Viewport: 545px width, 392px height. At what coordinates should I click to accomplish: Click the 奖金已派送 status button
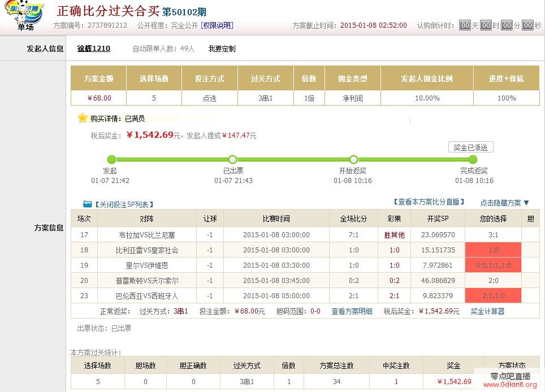tap(470, 147)
